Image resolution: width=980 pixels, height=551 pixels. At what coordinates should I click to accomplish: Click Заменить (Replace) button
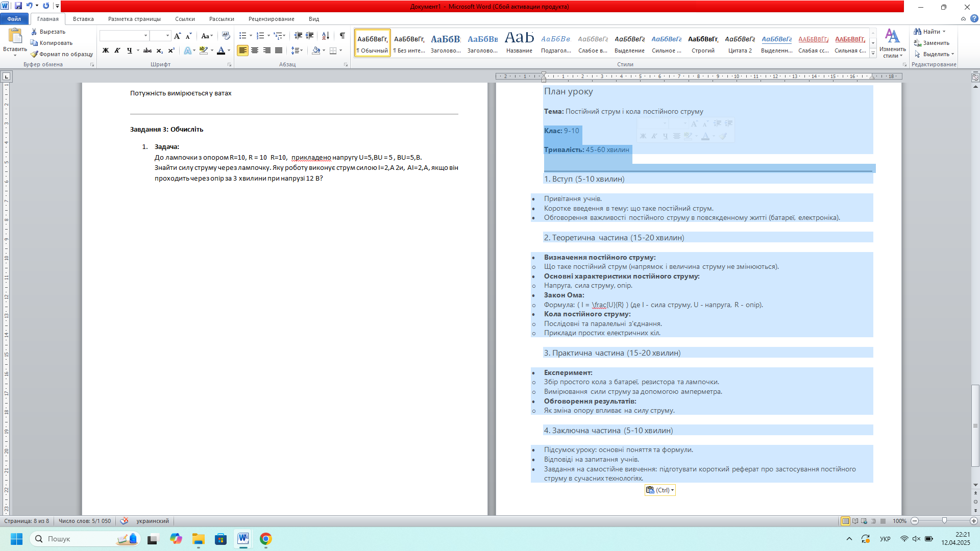tap(932, 43)
